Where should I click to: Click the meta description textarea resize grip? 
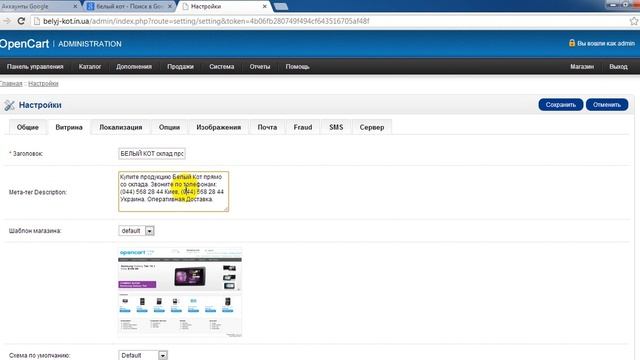226,209
